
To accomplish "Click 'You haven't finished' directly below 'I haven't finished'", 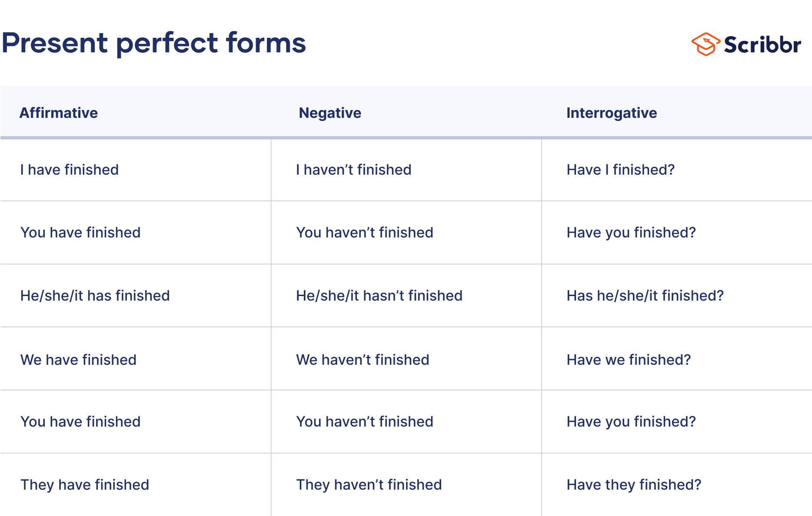I will point(365,233).
